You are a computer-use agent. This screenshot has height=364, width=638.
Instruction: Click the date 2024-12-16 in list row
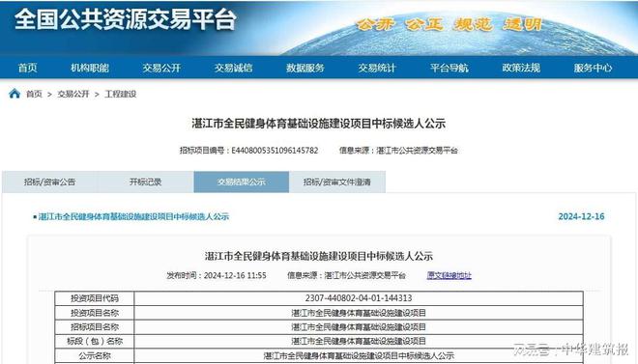(581, 216)
